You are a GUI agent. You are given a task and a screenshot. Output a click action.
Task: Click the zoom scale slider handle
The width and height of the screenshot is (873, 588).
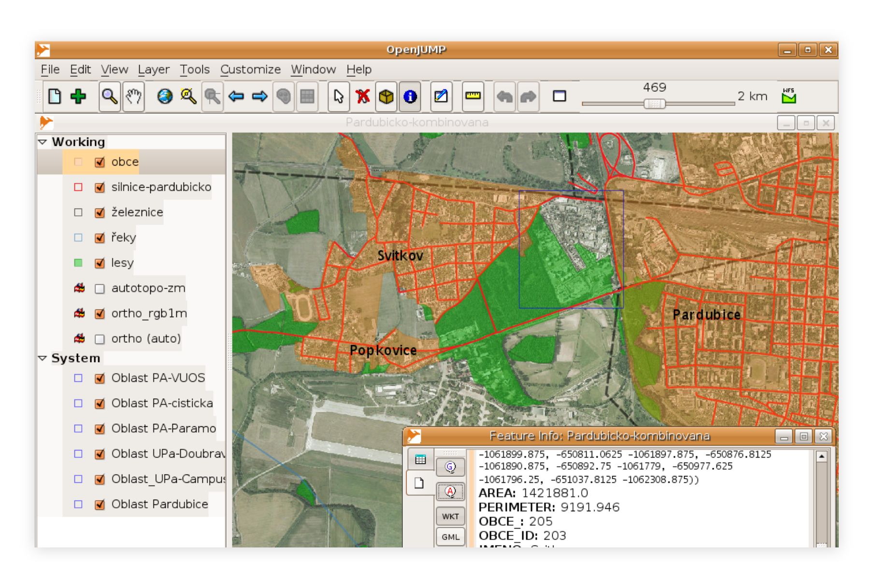point(654,104)
